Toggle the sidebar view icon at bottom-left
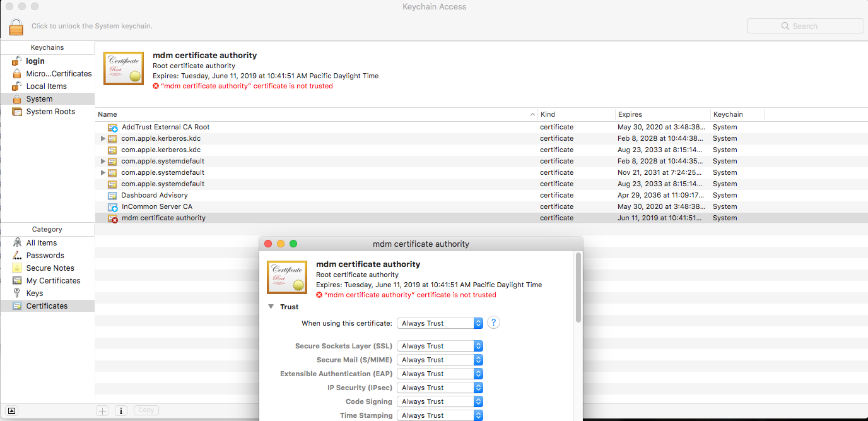Viewport: 868px width, 421px height. point(12,410)
